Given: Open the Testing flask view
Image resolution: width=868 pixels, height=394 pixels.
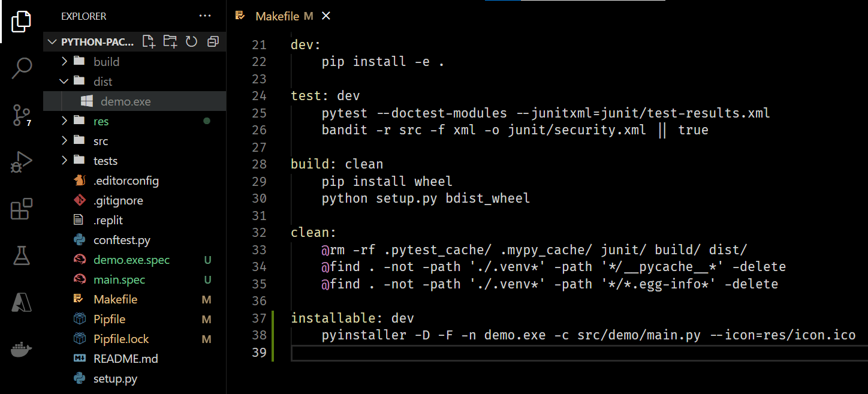Looking at the screenshot, I should (x=22, y=256).
